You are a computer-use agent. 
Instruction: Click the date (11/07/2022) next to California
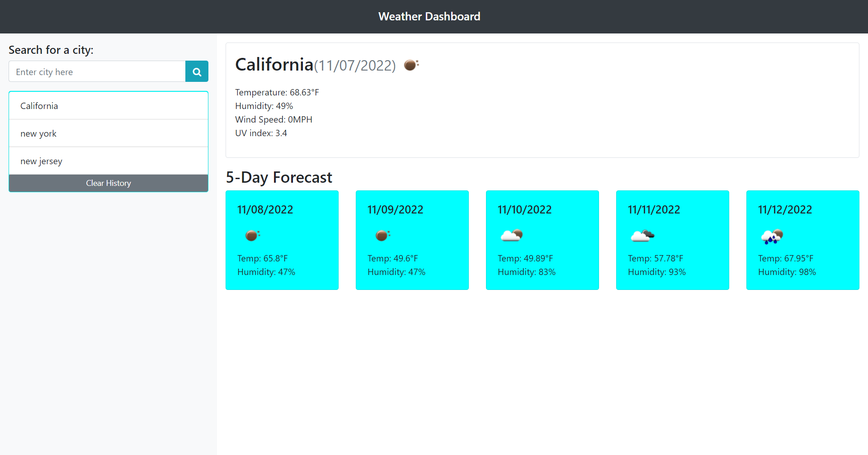[354, 65]
